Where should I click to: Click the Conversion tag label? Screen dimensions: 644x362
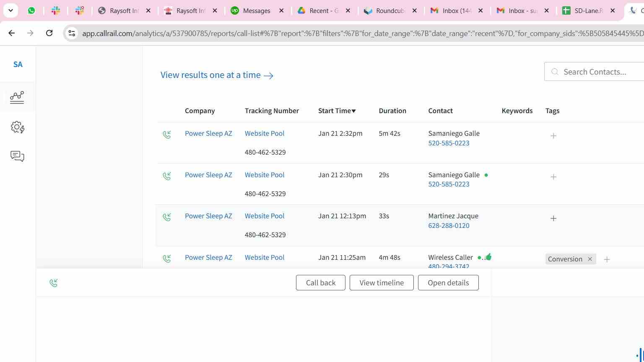coord(565,259)
